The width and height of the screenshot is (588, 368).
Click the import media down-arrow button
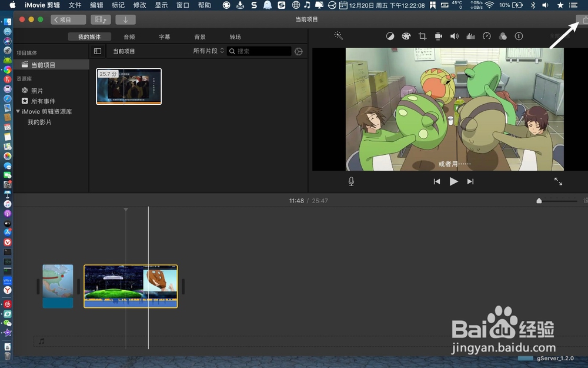click(x=126, y=19)
